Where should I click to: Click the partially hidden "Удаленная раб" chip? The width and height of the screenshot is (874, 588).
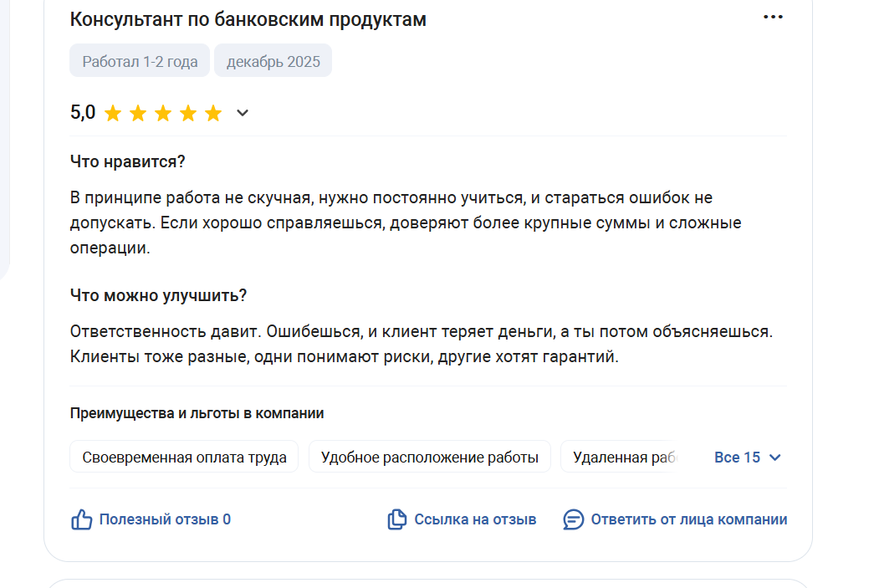tap(622, 458)
